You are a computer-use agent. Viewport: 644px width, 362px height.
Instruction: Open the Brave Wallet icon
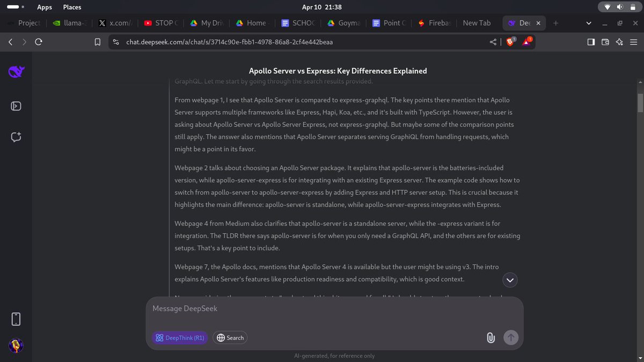coord(605,42)
